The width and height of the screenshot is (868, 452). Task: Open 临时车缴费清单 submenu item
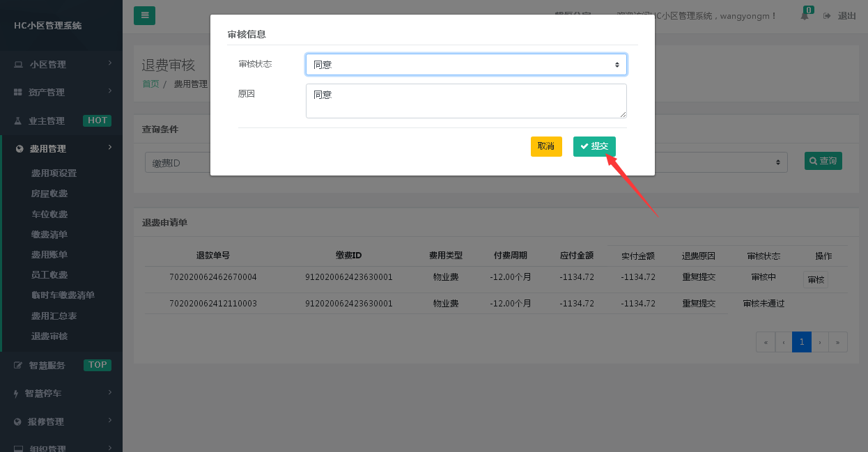(63, 295)
